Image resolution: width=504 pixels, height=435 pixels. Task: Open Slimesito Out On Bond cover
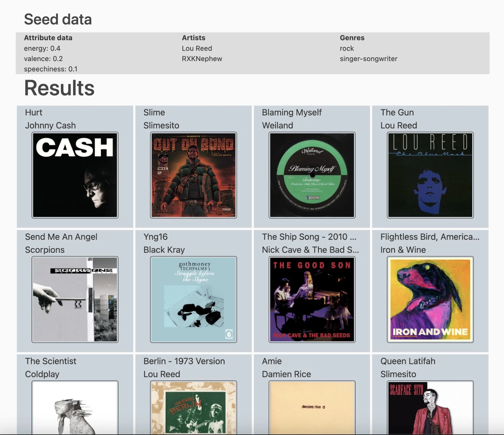[193, 175]
